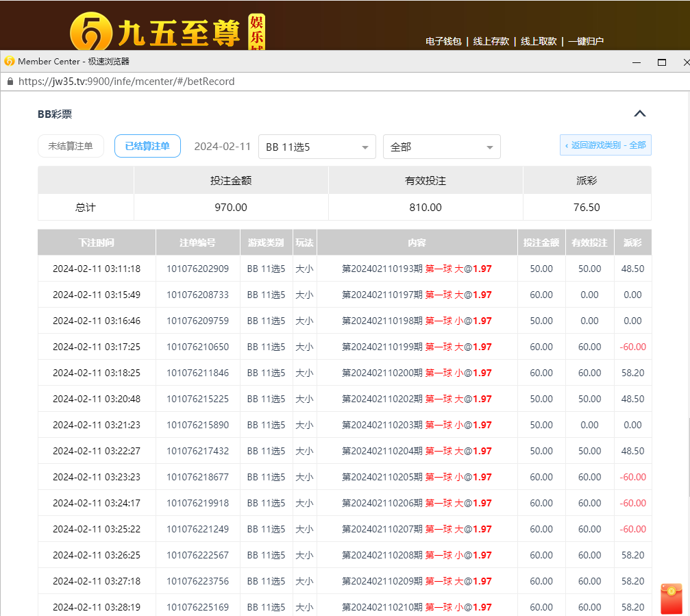Image resolution: width=690 pixels, height=616 pixels.
Task: Open the BB 11选5 game dropdown
Action: 317,147
